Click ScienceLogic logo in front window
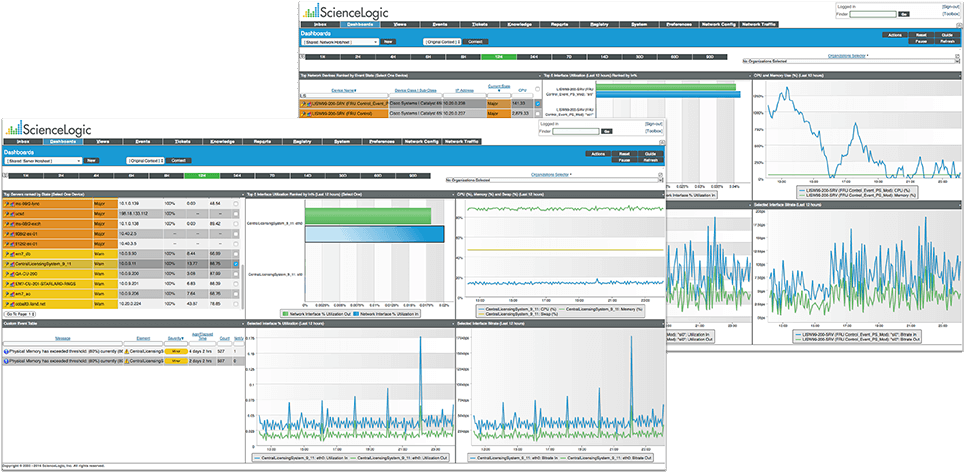964x472 pixels. click(48, 128)
